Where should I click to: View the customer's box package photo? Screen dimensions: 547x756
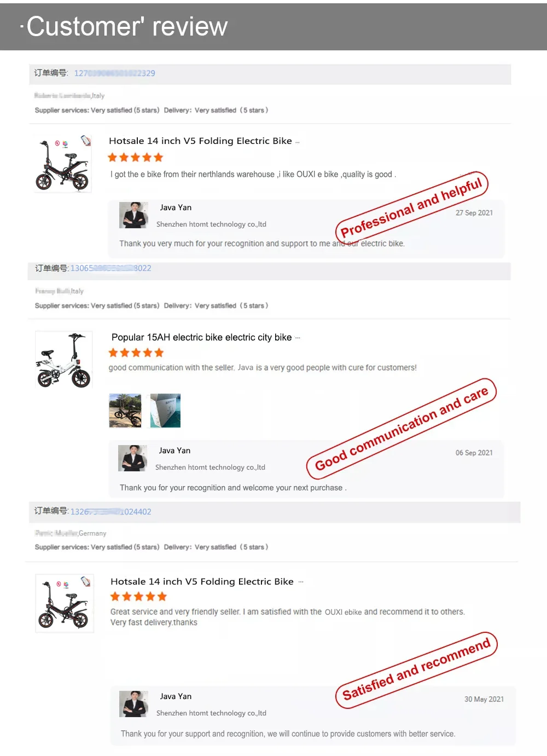pyautogui.click(x=165, y=411)
